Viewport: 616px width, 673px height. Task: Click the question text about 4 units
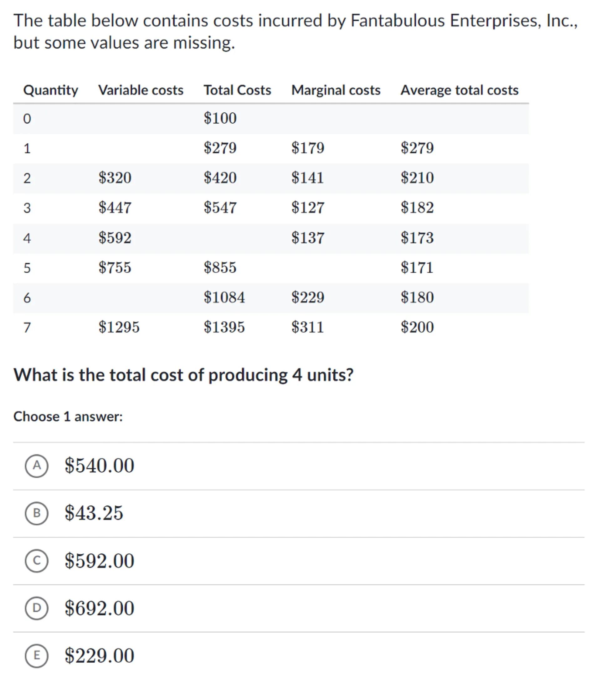click(x=183, y=375)
